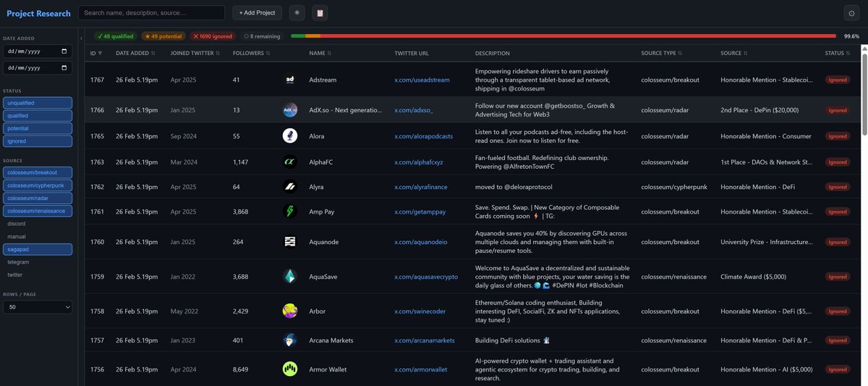Select the 2nd Place - DePin ($20,000) cell
Image resolution: width=868 pixels, height=386 pixels.
(x=759, y=110)
